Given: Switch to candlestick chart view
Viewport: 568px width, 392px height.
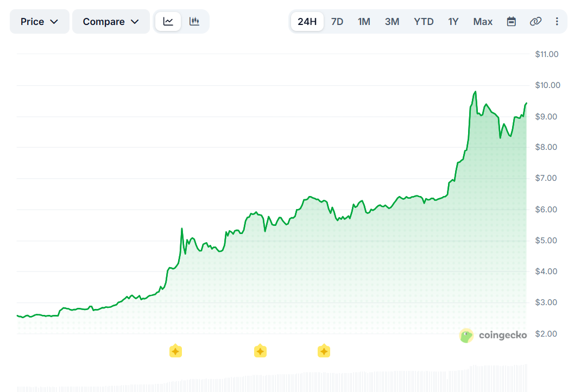Looking at the screenshot, I should [x=194, y=21].
